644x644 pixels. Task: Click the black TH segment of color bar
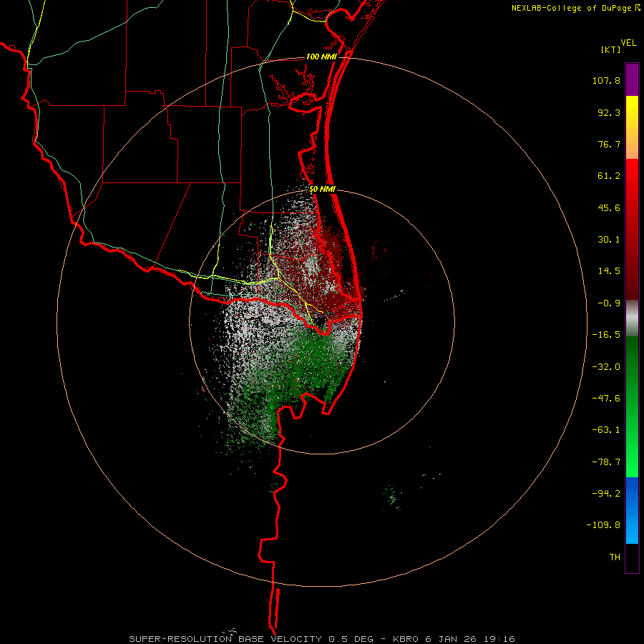tap(632, 557)
